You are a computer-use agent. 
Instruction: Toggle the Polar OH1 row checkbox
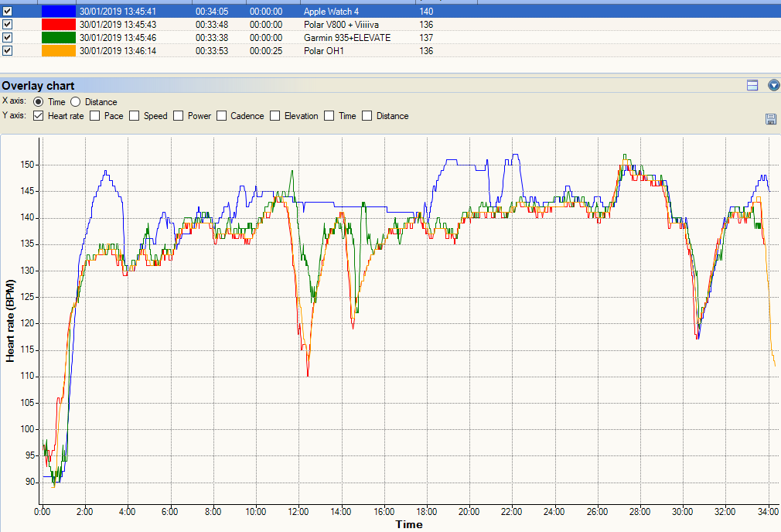(8, 51)
